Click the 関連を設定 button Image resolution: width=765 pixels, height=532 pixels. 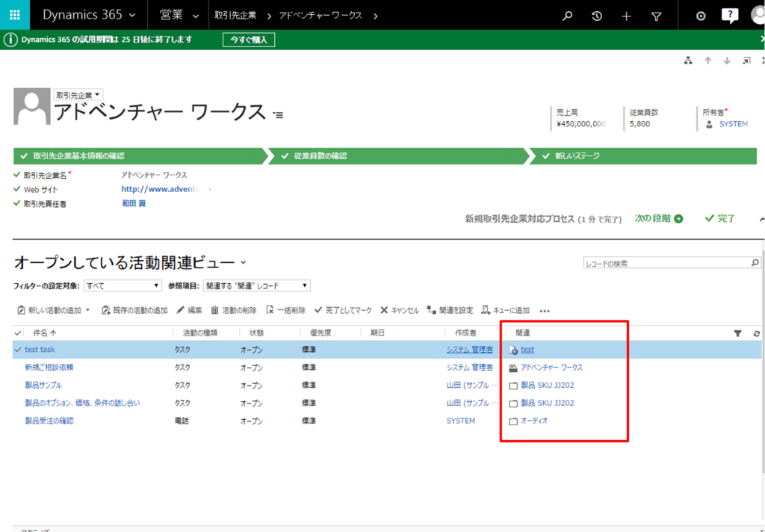tap(450, 310)
